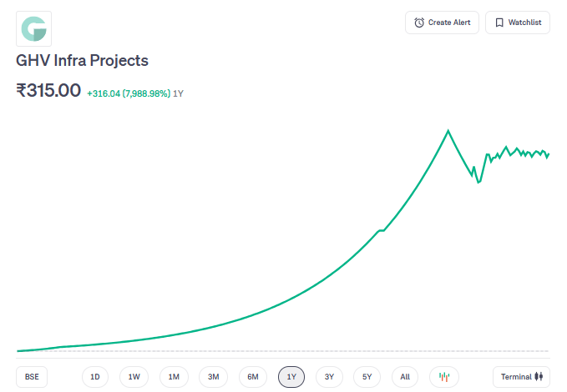Screen dimensions: 567x392
Task: Click the alarm clock icon in Create Alert
Action: click(x=419, y=23)
